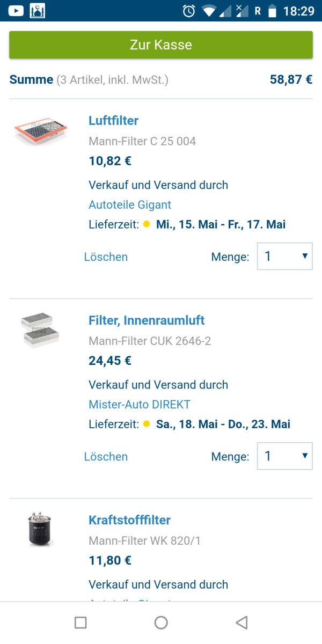The width and height of the screenshot is (322, 644).
Task: Open quantity dropdown for Filter, Innenraumluft
Action: click(x=284, y=456)
